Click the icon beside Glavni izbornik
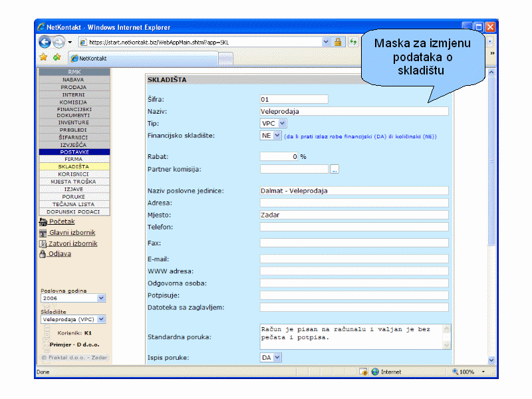532x399 pixels. [43, 233]
